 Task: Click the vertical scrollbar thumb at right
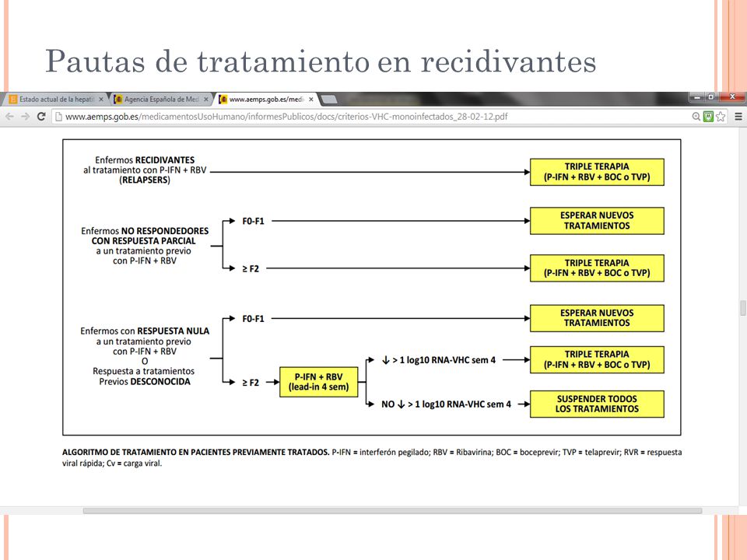pos(742,308)
